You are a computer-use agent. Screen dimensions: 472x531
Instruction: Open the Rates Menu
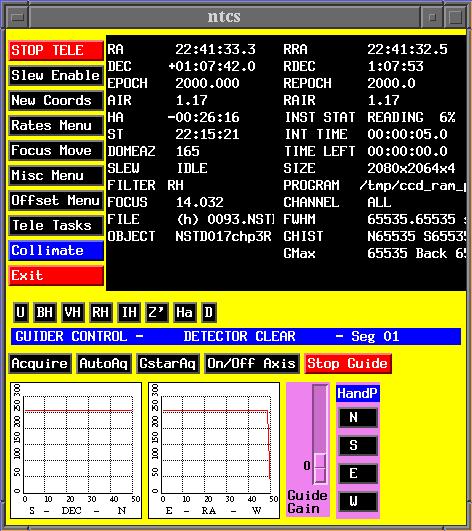56,126
